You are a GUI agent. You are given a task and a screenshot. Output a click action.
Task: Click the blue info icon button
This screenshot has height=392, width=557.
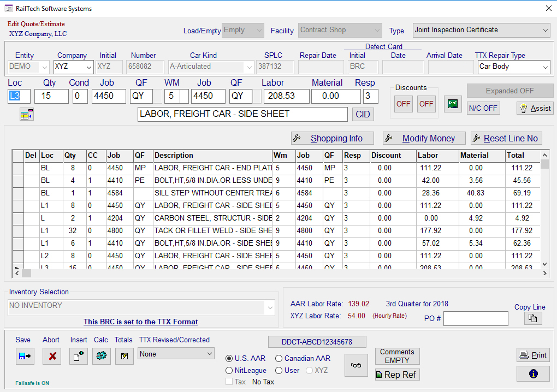[533, 373]
